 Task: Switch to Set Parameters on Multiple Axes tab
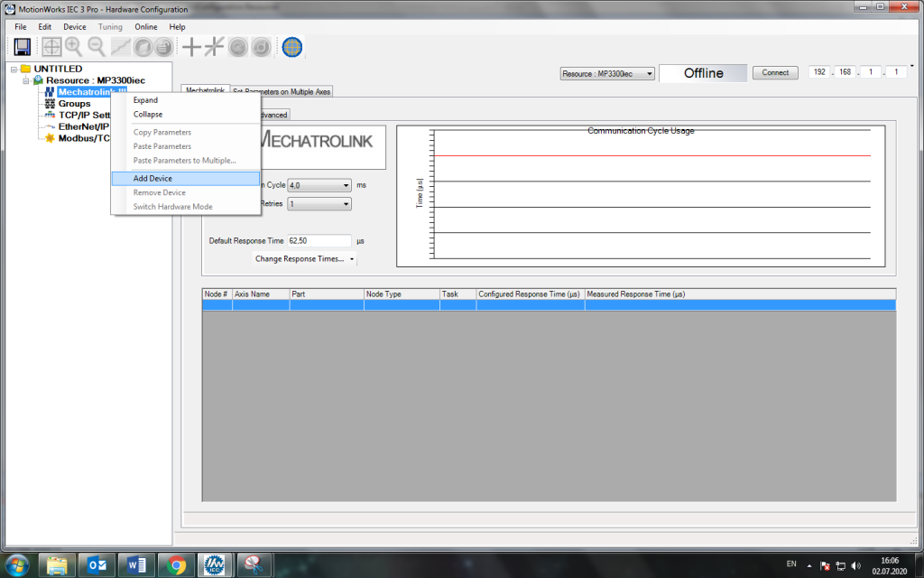tap(282, 91)
